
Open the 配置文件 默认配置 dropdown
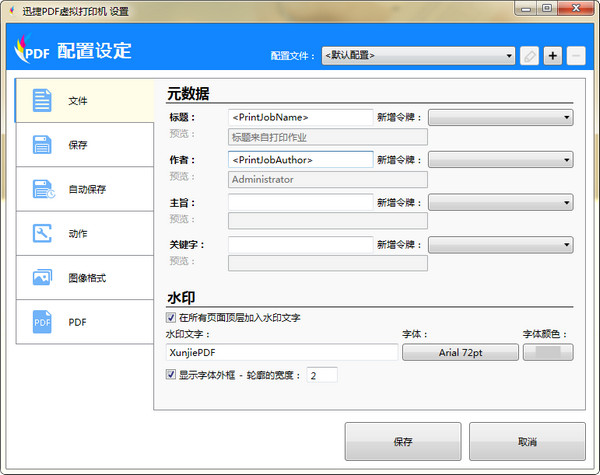418,55
